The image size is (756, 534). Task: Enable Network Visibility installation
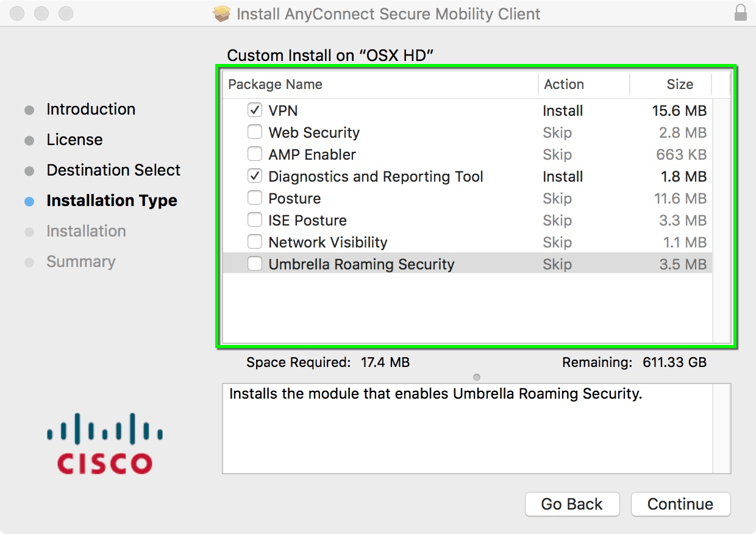click(255, 241)
